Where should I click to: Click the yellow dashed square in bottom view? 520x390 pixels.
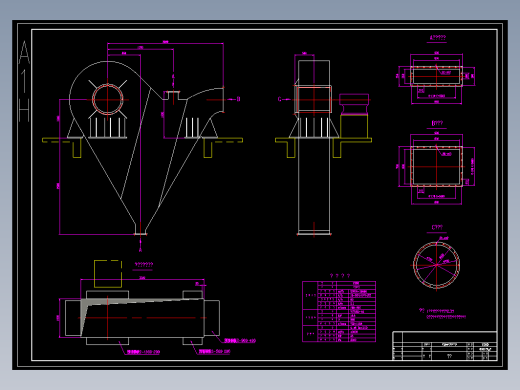(108, 274)
